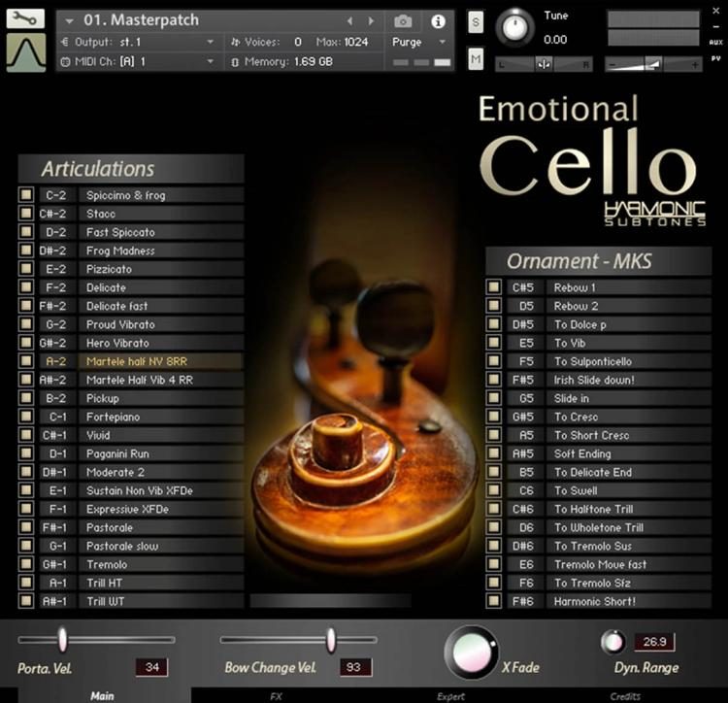Select the Frog Madness articulation
Image resolution: width=728 pixels, height=703 pixels.
coord(160,251)
